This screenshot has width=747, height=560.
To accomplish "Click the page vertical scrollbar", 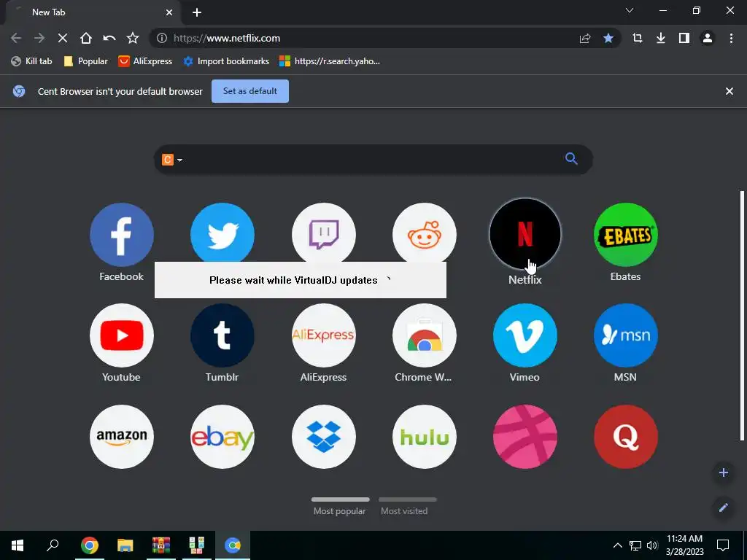I will (x=742, y=315).
